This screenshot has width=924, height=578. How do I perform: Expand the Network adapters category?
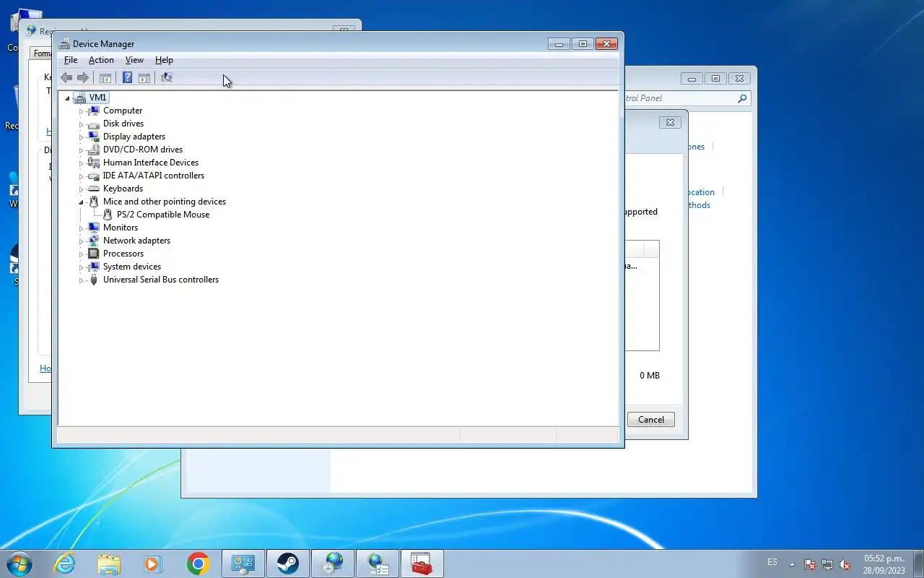pos(81,241)
